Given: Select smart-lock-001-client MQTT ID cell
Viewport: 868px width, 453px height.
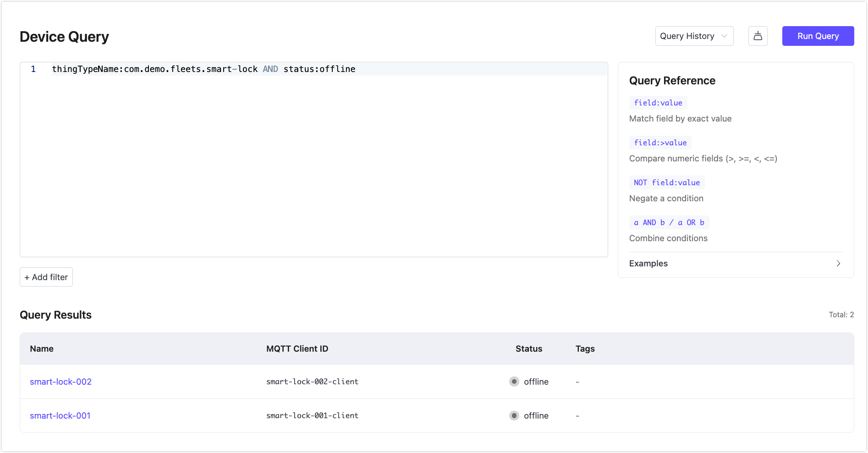Looking at the screenshot, I should (x=312, y=415).
